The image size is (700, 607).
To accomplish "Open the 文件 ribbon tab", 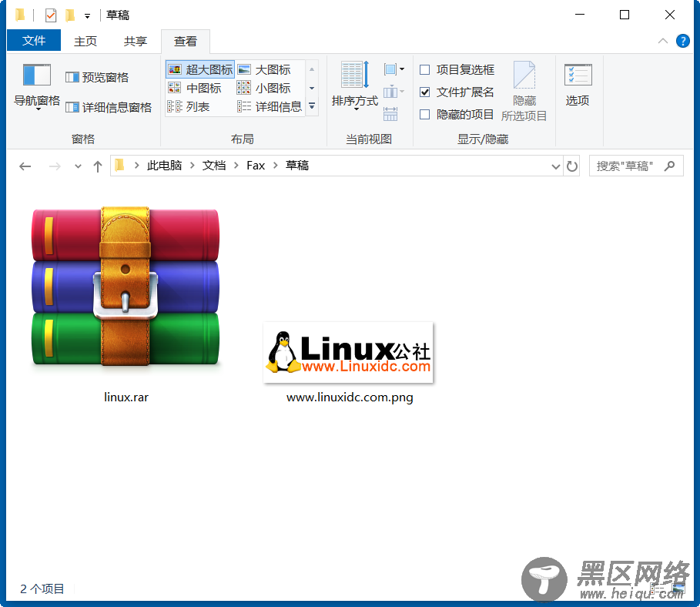I will (x=34, y=41).
